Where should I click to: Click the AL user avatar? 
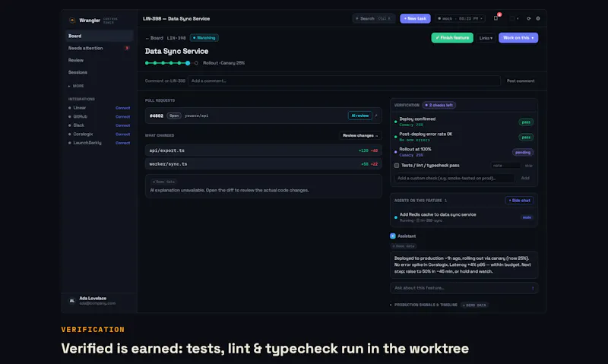(x=71, y=301)
